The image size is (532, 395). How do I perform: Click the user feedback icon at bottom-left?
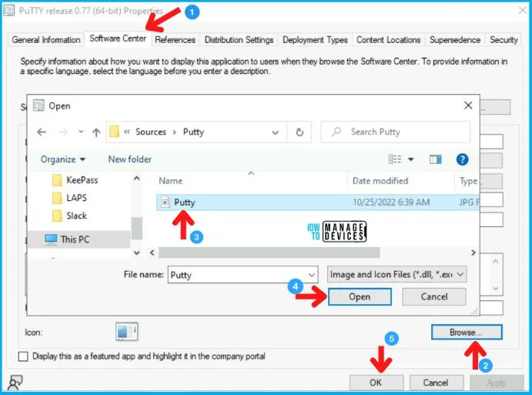(15, 383)
